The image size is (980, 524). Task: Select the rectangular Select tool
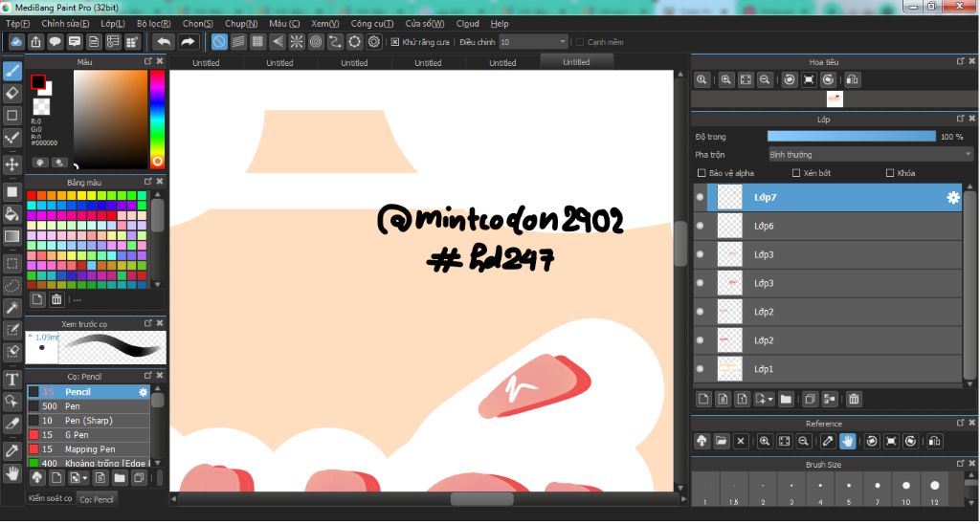tap(11, 264)
